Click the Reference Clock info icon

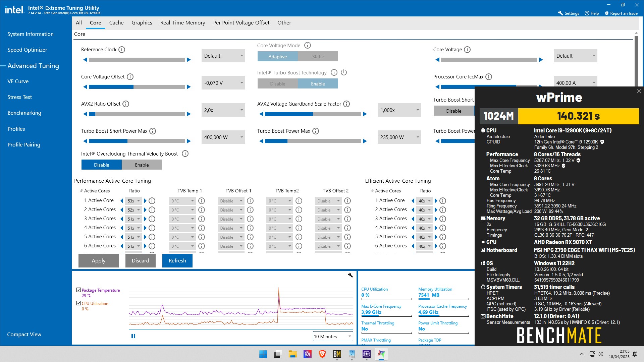(122, 50)
